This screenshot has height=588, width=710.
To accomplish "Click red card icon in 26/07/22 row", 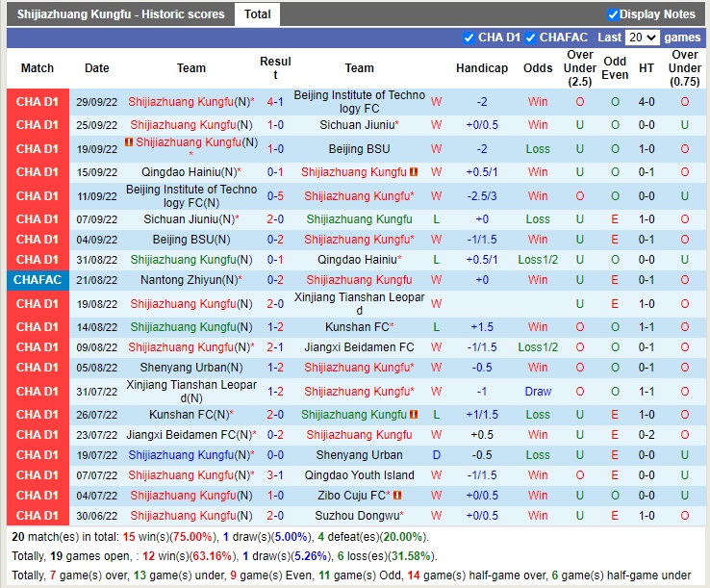I will click(x=414, y=415).
